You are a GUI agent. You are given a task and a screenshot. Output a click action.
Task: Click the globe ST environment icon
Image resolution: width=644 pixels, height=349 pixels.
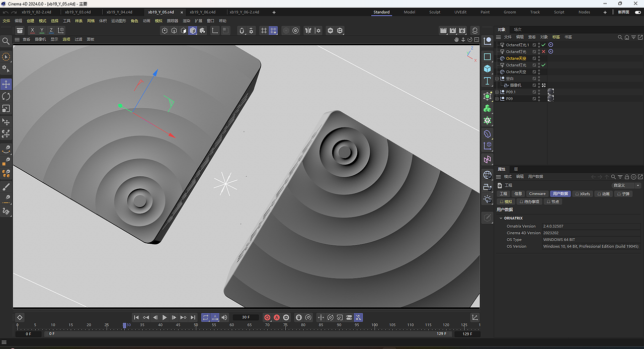click(487, 175)
